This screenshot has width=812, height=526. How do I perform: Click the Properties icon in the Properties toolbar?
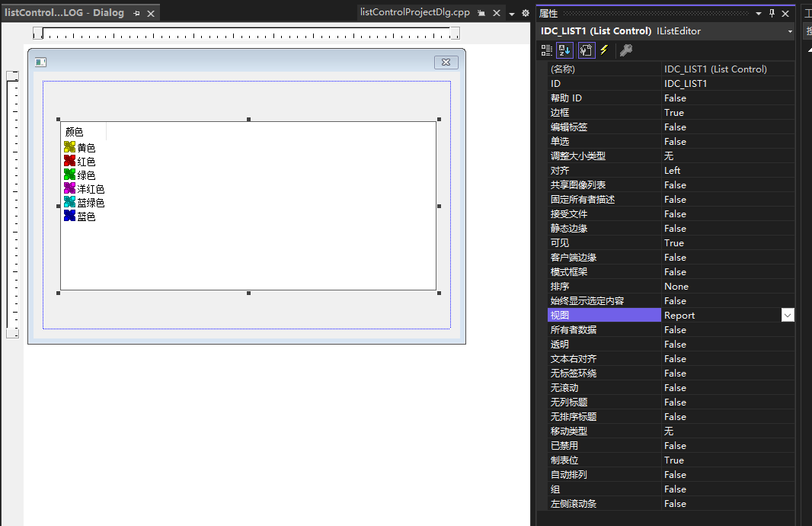click(587, 50)
